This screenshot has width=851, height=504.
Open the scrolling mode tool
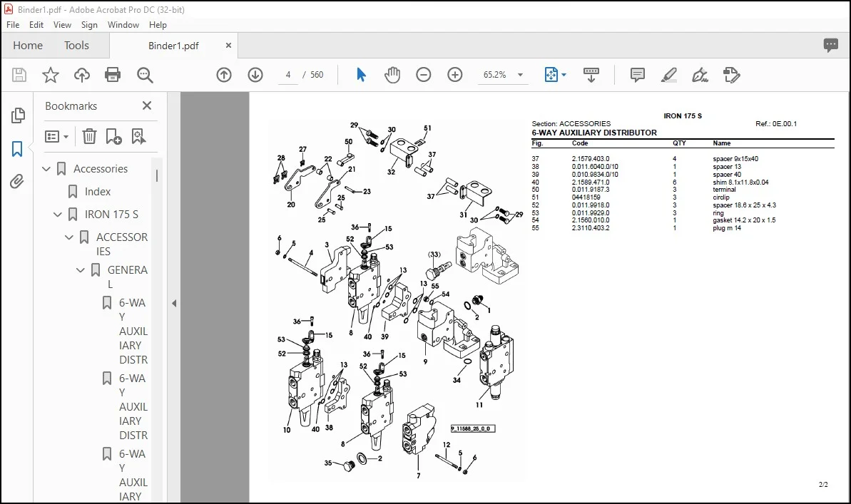[x=591, y=75]
